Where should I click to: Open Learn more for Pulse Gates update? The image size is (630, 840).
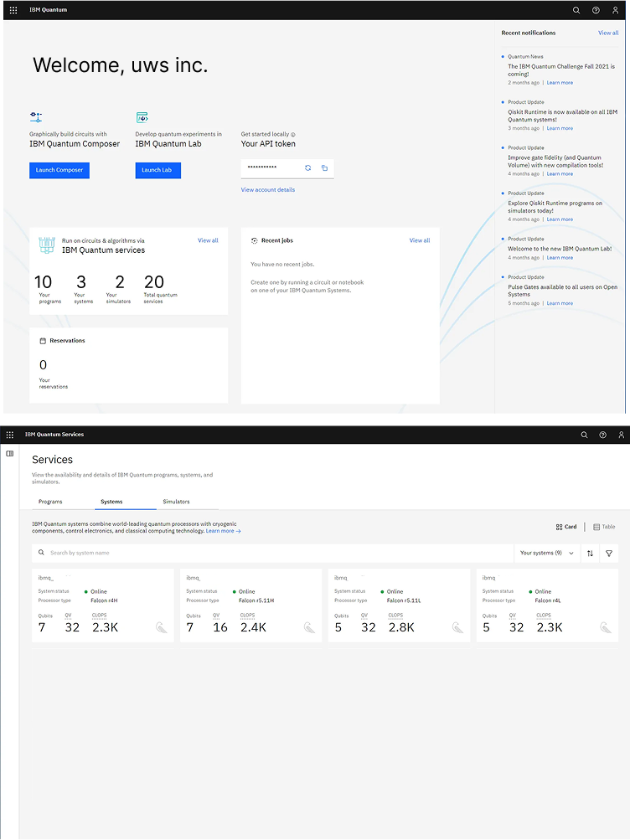point(560,303)
